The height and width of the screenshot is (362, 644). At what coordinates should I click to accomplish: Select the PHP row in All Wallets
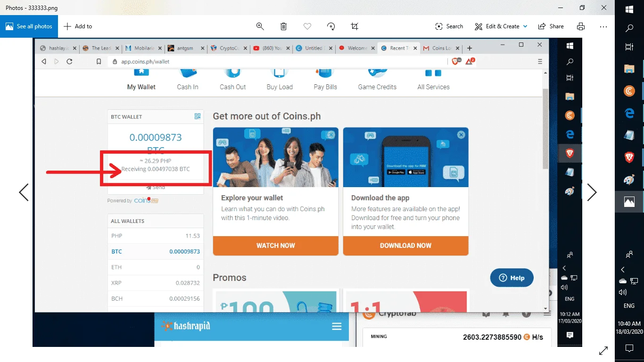[156, 236]
